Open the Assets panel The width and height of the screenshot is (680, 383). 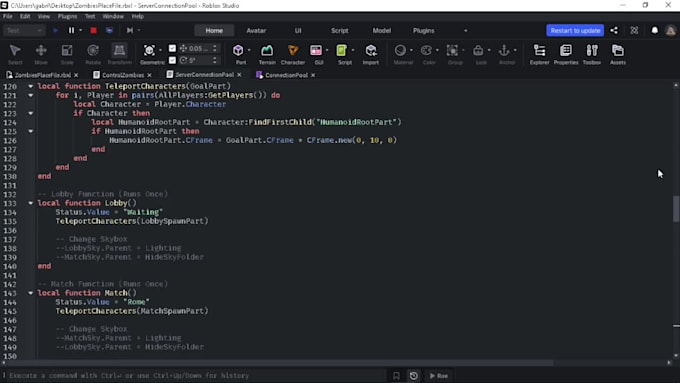point(618,54)
